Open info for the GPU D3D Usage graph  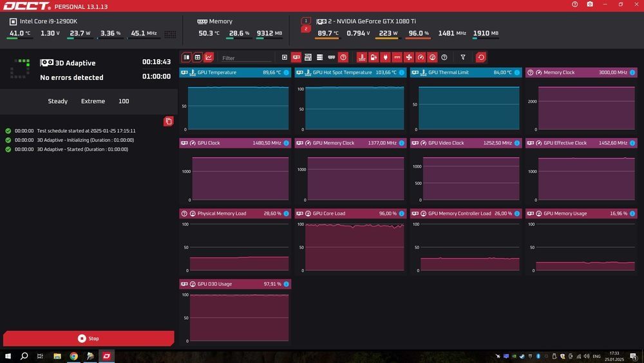tap(287, 284)
